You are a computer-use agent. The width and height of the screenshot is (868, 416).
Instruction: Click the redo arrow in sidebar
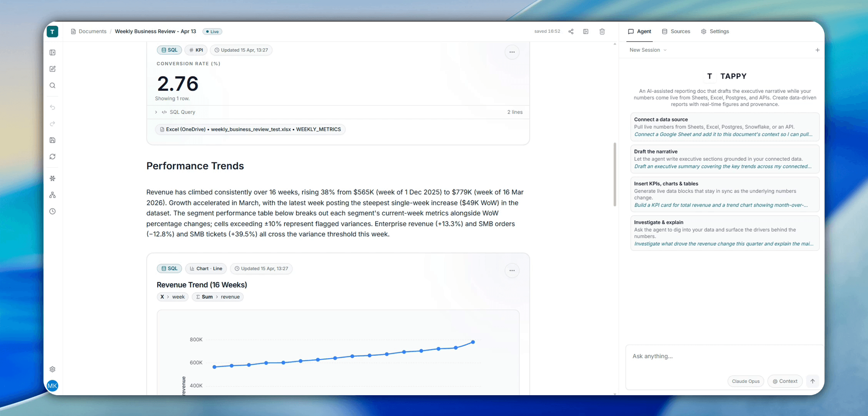pyautogui.click(x=53, y=124)
